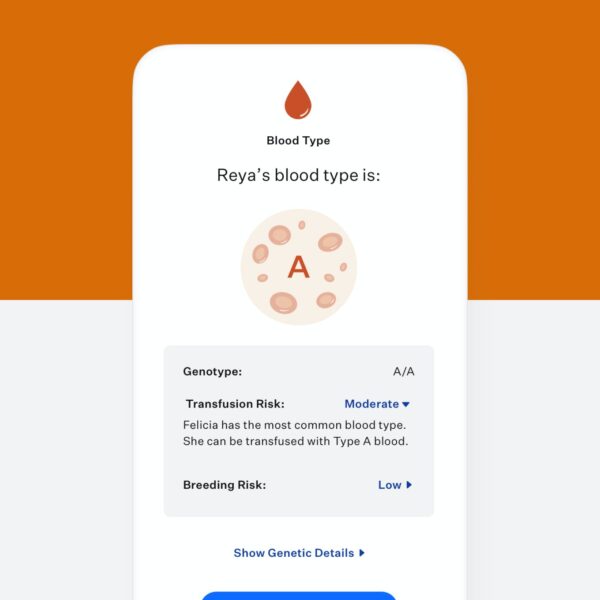Screen dimensions: 600x600
Task: Select the Genotype label
Action: tap(212, 372)
